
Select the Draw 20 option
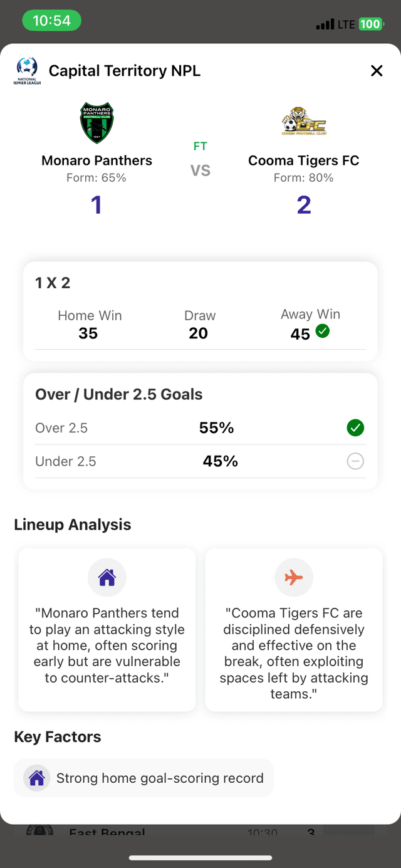(x=199, y=325)
